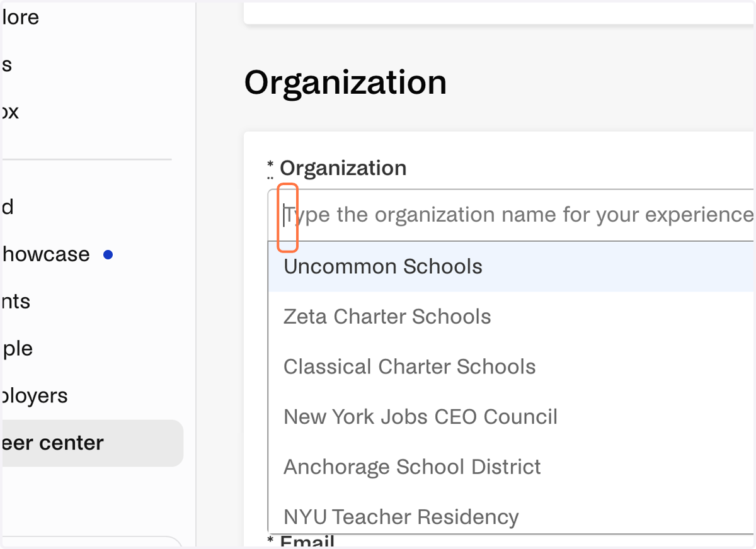
Task: Open the sidebar item ending in 'lore'
Action: click(21, 17)
